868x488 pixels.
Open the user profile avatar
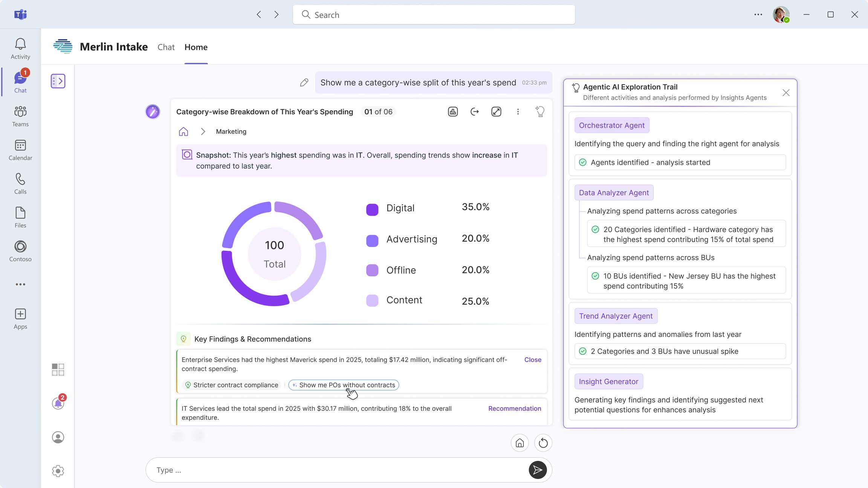click(781, 15)
